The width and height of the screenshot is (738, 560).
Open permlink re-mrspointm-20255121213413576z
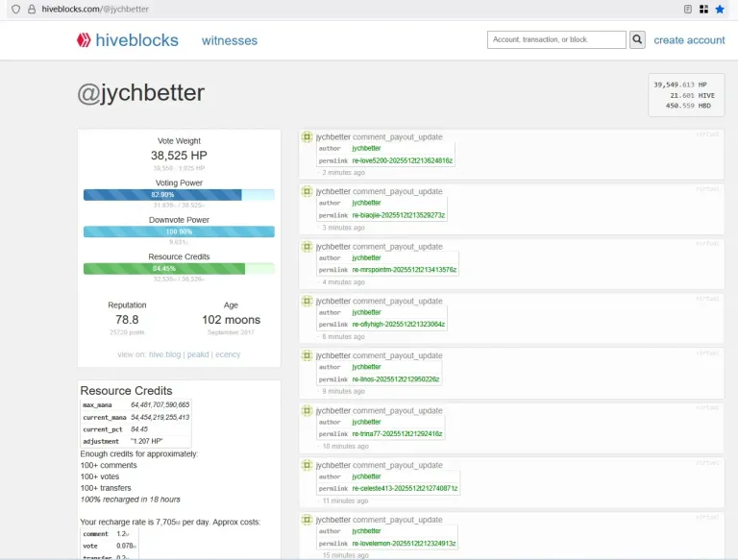click(405, 270)
